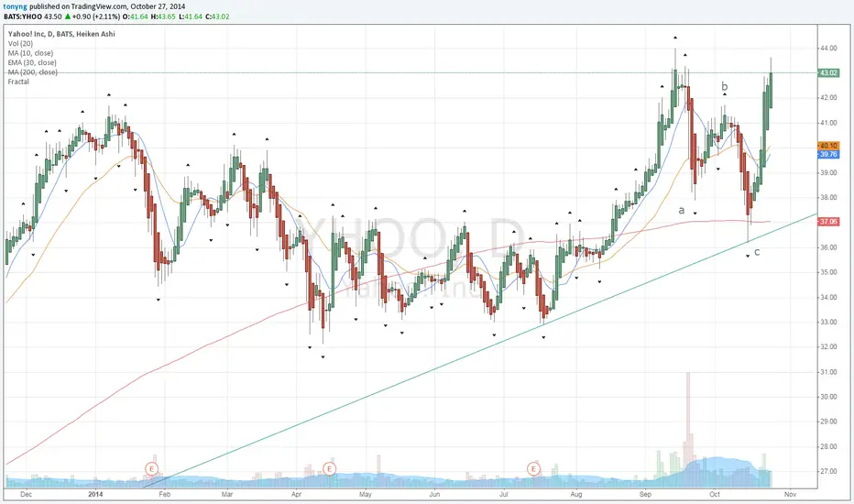Click the green 43.02 current price tag
The height and width of the screenshot is (504, 854).
[828, 73]
